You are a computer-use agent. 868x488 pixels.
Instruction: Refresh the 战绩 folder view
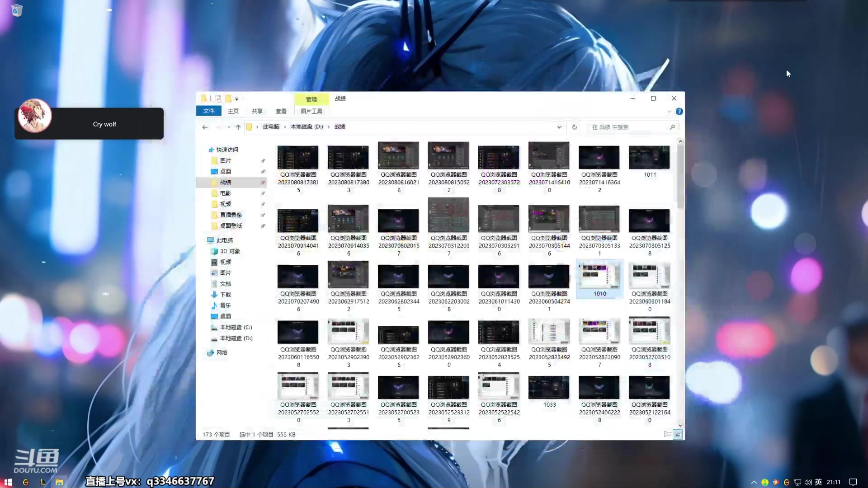(574, 127)
